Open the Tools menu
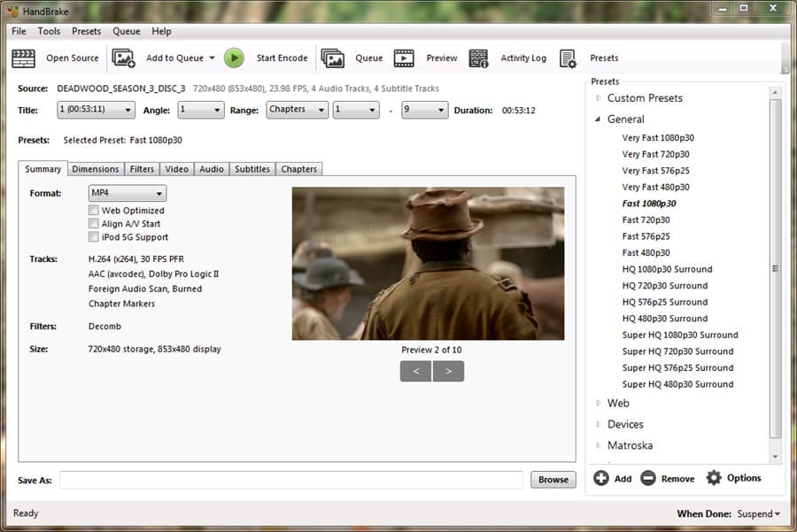 [x=49, y=31]
